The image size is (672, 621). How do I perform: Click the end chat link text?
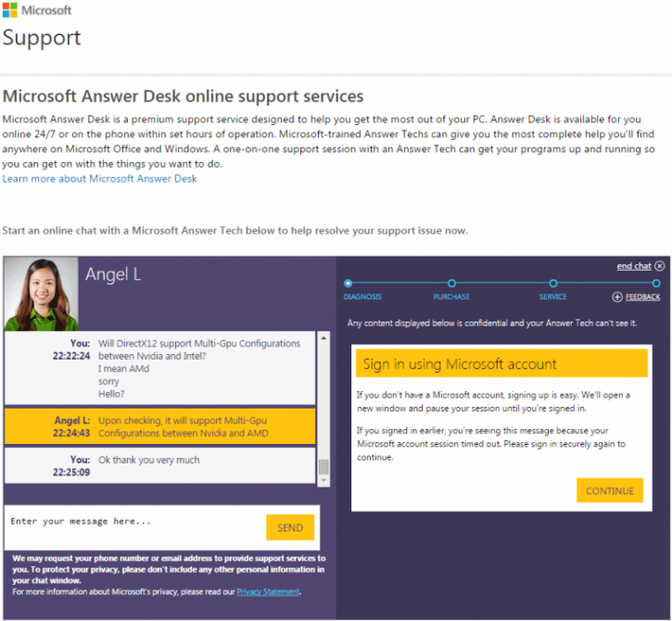(634, 266)
